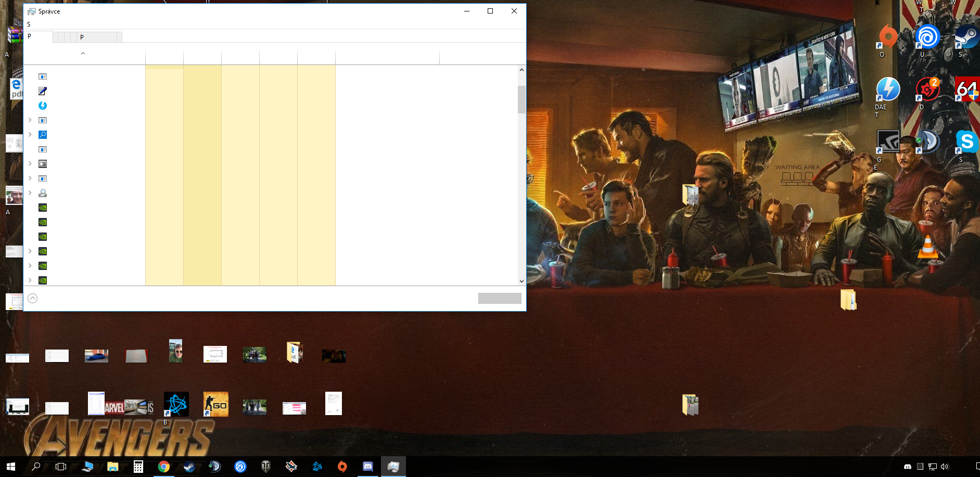Image resolution: width=980 pixels, height=477 pixels.
Task: Click the grey button at Task Manager's bottom right
Action: pos(500,298)
